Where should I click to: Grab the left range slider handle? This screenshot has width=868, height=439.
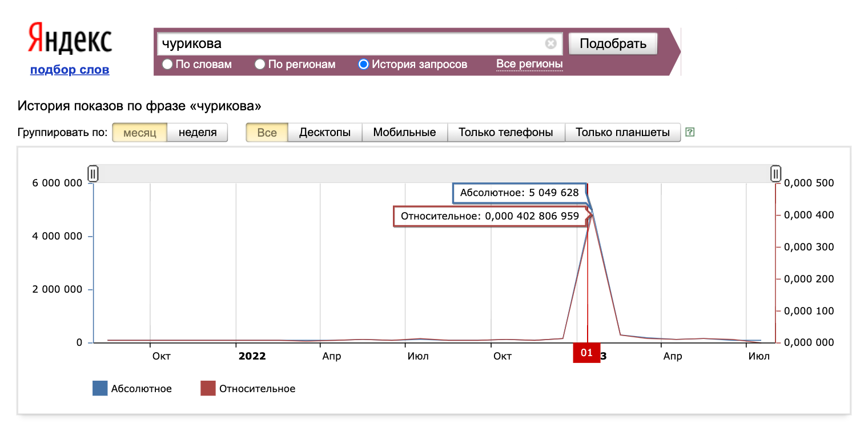pos(93,173)
